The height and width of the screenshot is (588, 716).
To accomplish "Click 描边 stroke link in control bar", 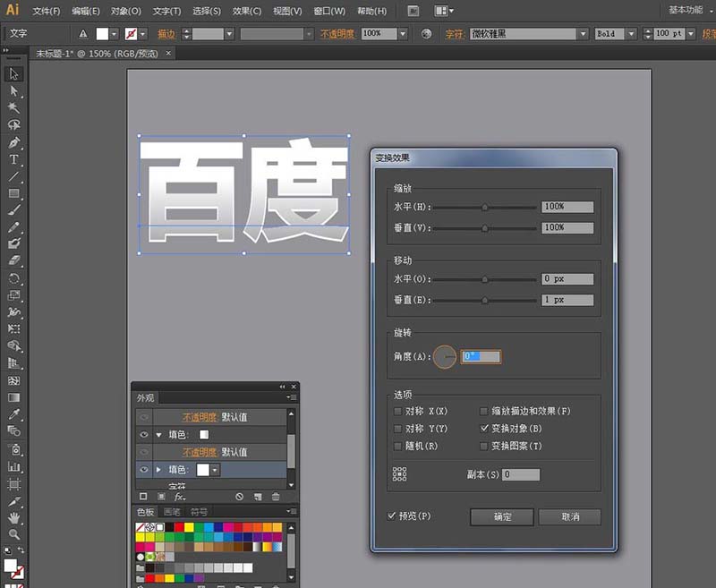I will 166,34.
